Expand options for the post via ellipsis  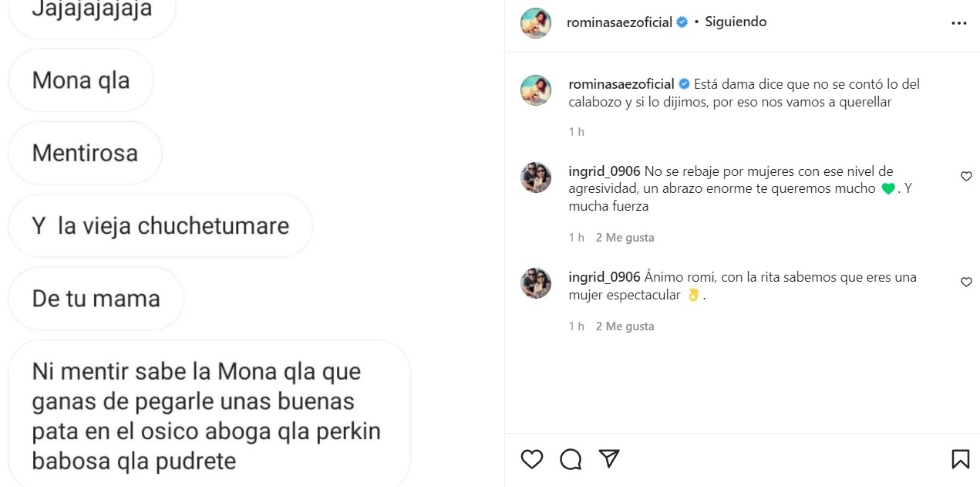click(958, 22)
